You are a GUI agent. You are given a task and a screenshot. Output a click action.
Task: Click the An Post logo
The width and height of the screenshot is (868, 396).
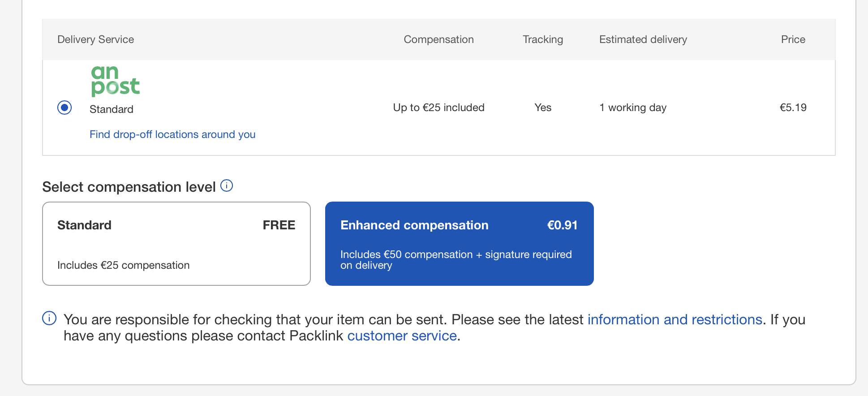[116, 81]
